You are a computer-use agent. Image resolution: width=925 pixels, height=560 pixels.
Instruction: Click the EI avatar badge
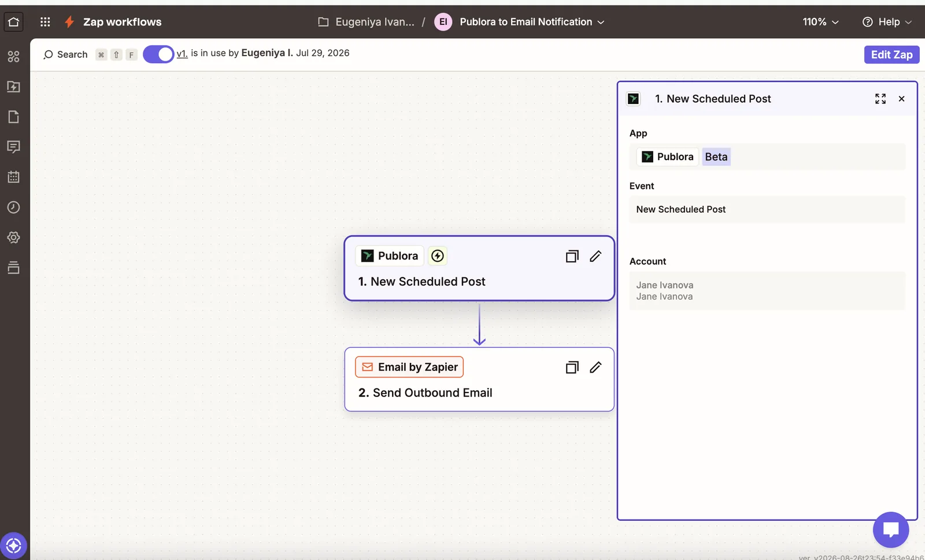coord(443,22)
